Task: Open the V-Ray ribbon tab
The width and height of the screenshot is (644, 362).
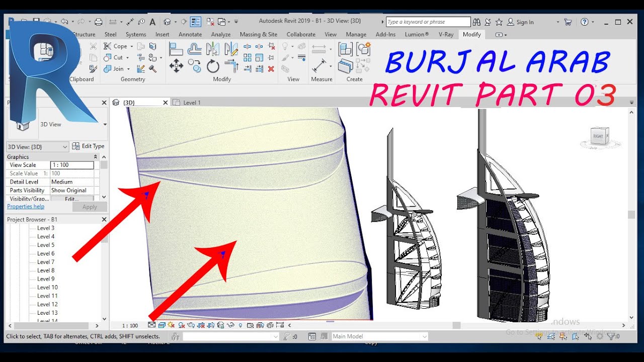Action: pos(446,35)
